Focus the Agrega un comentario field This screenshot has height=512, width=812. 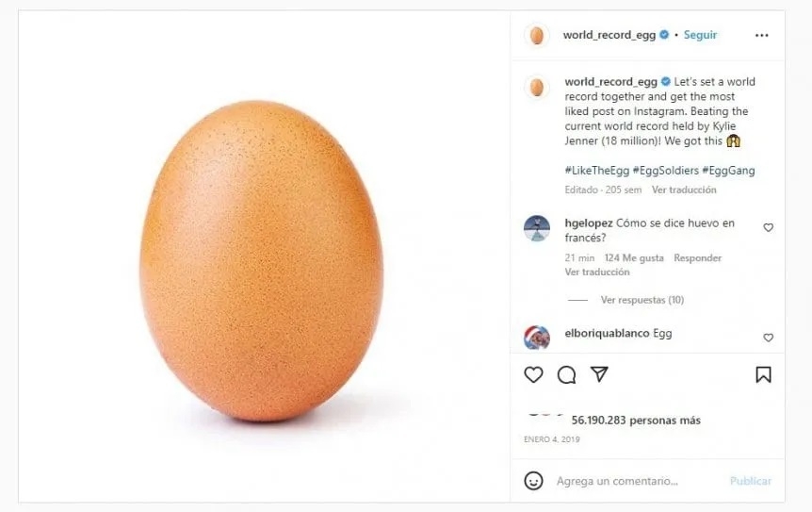pos(631,481)
